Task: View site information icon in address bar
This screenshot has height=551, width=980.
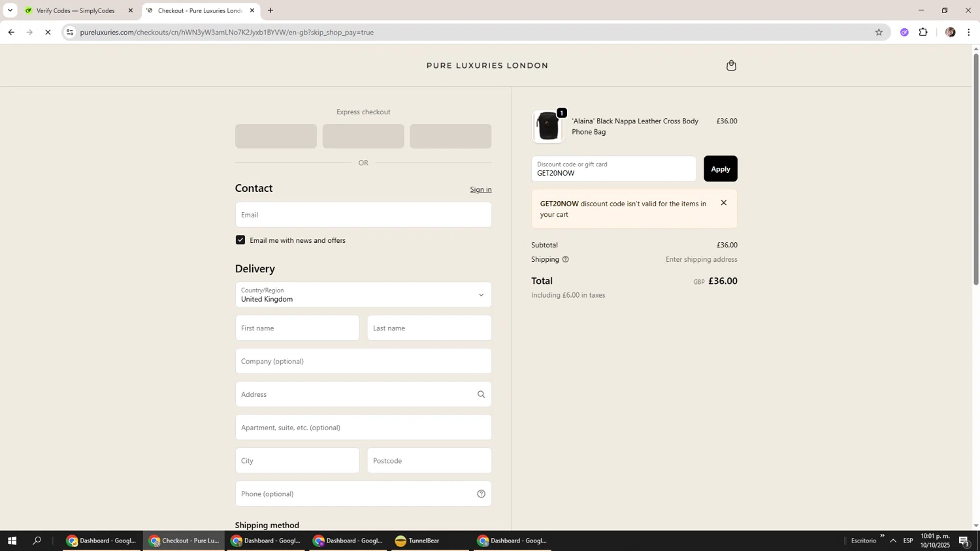Action: tap(71, 32)
